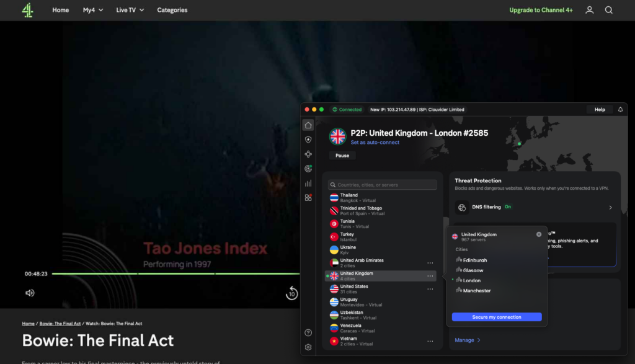Open the Channel 4 search icon
The image size is (635, 364).
pos(609,10)
